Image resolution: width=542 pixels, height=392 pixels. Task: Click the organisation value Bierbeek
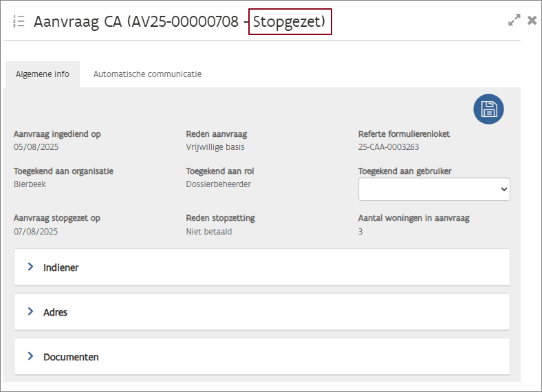(30, 184)
